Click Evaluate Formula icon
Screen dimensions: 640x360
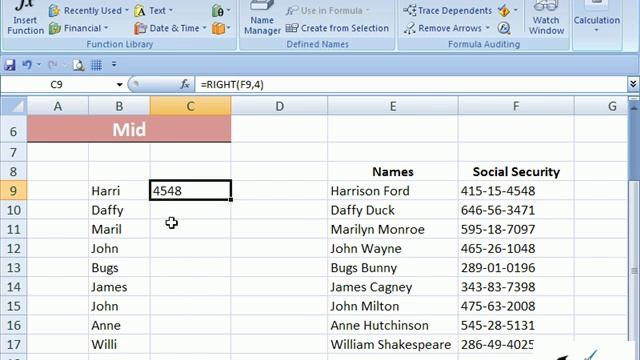click(504, 28)
